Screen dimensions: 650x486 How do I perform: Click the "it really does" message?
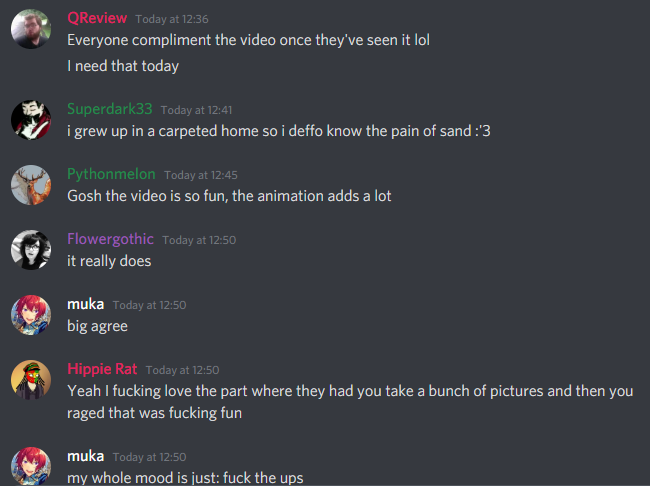coord(109,261)
